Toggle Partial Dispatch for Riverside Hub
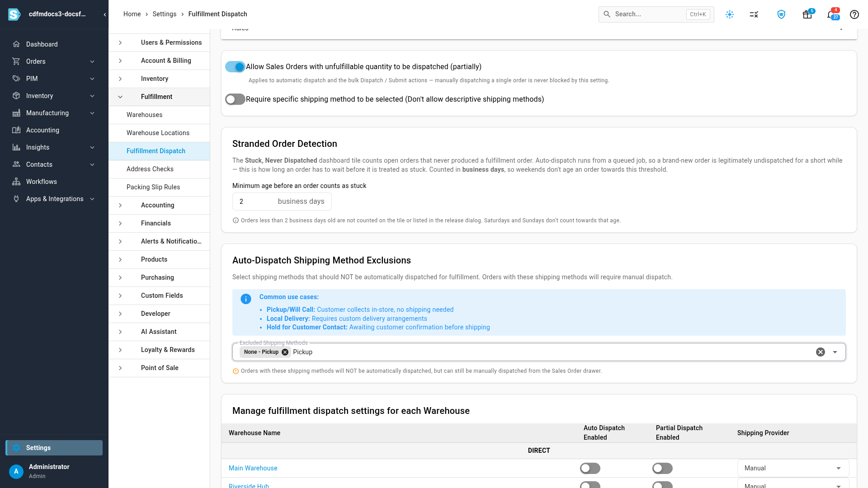The height and width of the screenshot is (488, 868). [x=662, y=485]
